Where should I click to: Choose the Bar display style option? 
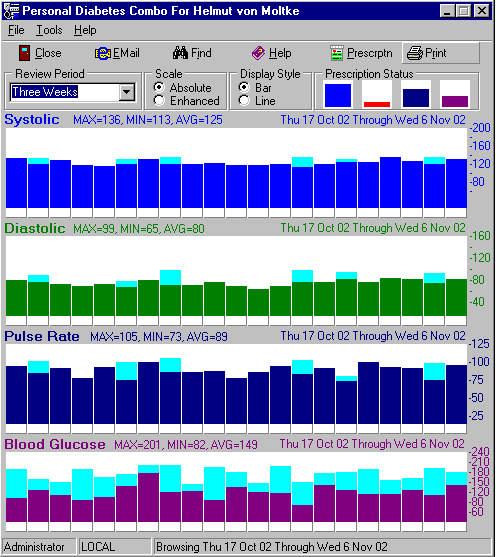(x=244, y=87)
